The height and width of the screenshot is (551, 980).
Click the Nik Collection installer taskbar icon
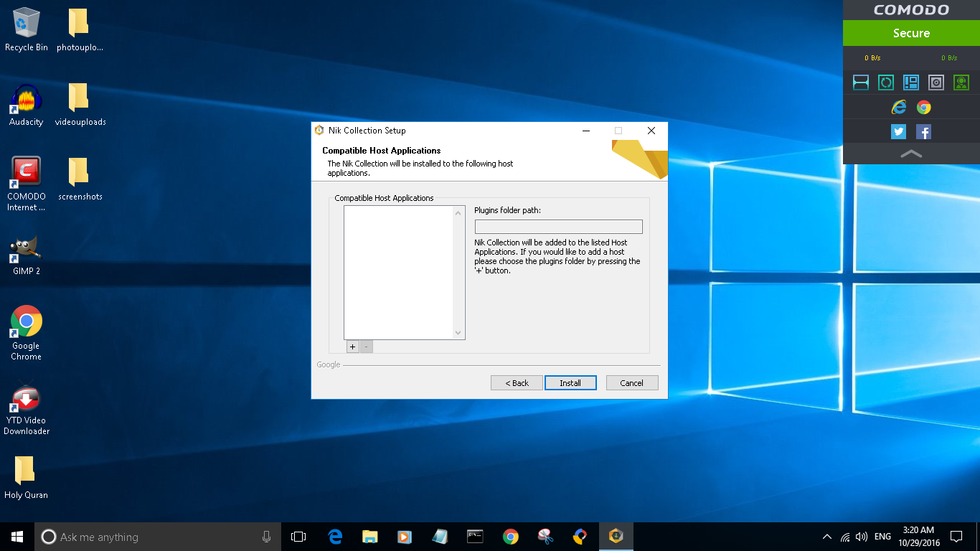point(616,537)
